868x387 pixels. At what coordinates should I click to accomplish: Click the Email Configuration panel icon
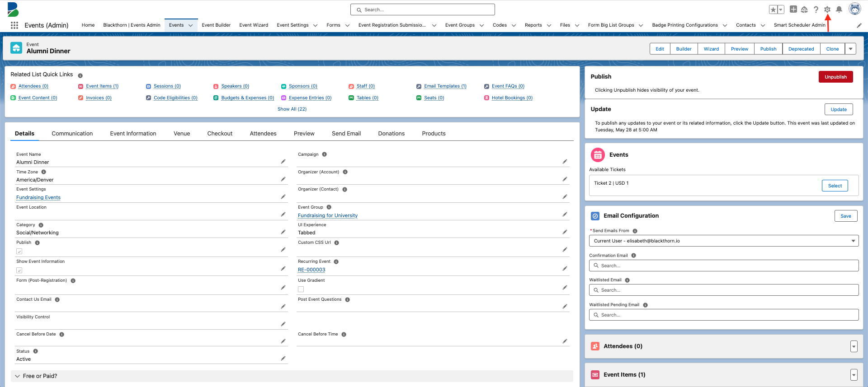pyautogui.click(x=595, y=216)
